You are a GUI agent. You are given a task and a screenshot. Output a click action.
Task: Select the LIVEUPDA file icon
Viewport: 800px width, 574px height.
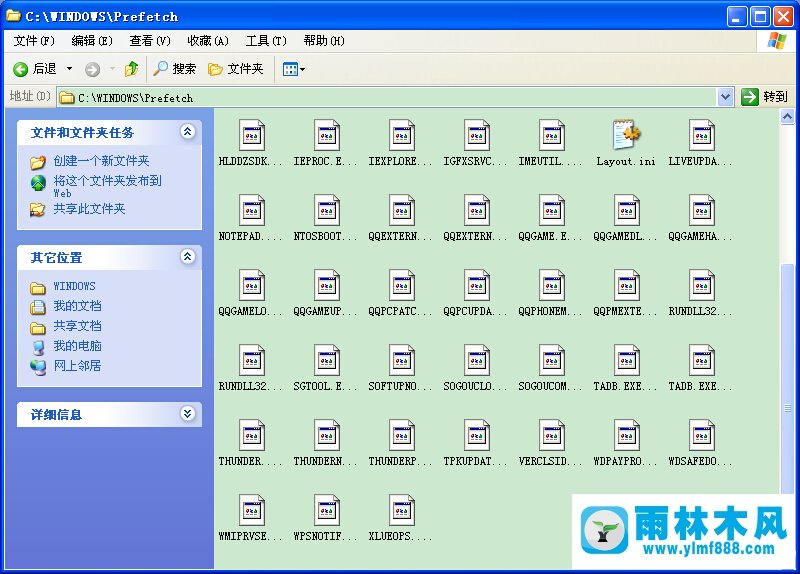point(702,135)
